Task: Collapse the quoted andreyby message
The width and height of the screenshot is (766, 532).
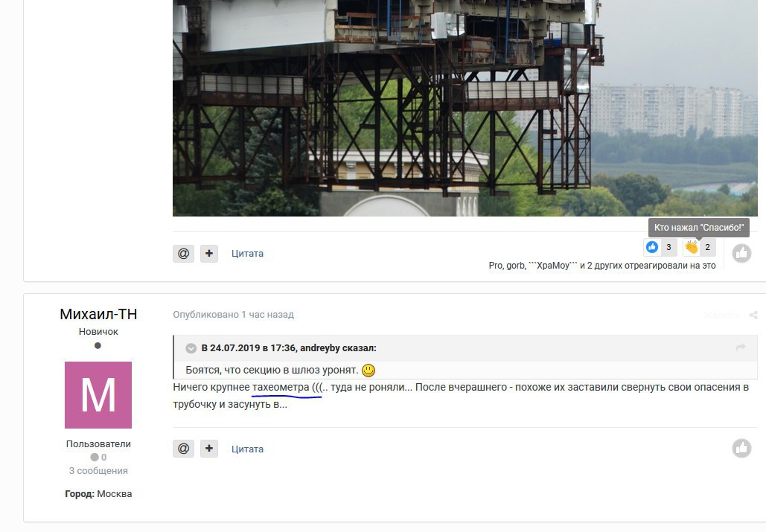Action: coord(191,348)
